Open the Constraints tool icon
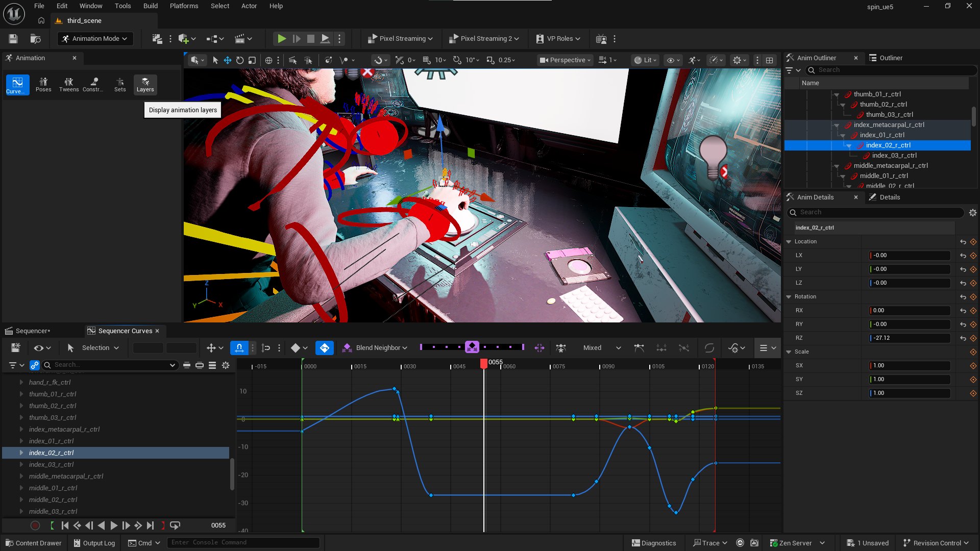 tap(93, 85)
